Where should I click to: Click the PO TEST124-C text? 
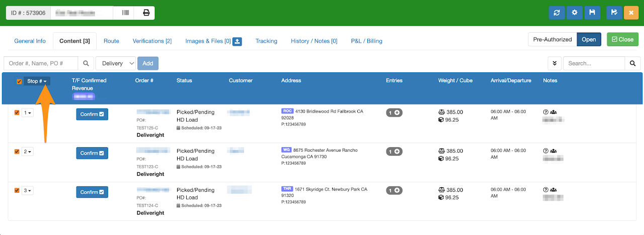147,206
